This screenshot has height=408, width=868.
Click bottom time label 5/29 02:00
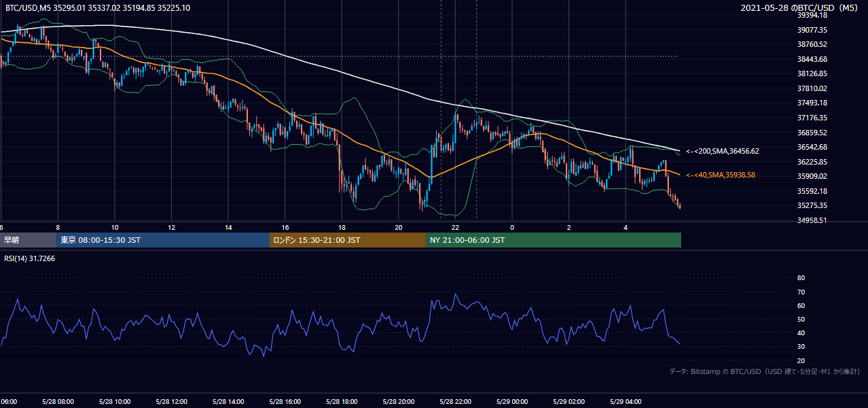569,401
